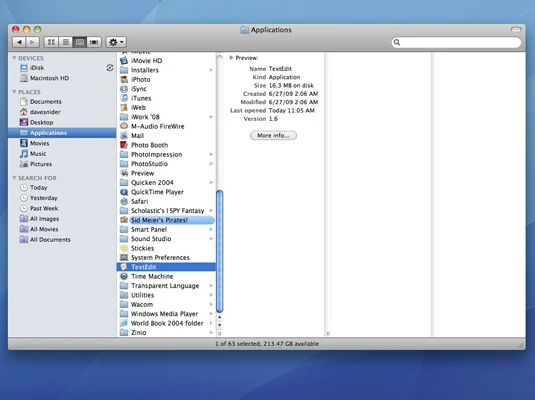Expand the Quicken 2004 folder arrow

point(211,183)
